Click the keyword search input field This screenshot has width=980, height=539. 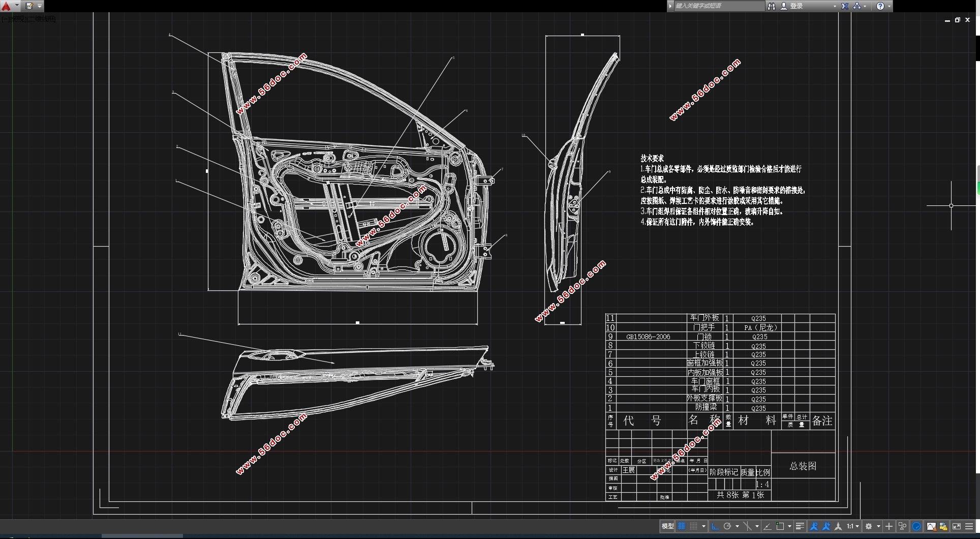(x=719, y=6)
